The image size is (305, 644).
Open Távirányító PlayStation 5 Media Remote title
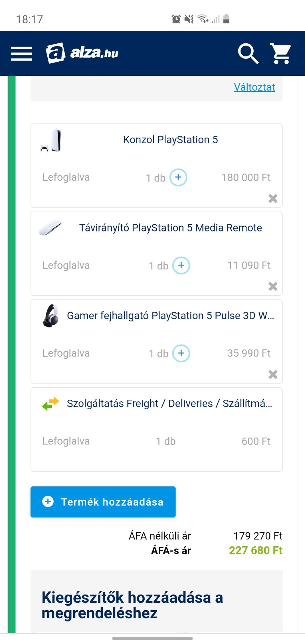pyautogui.click(x=170, y=228)
